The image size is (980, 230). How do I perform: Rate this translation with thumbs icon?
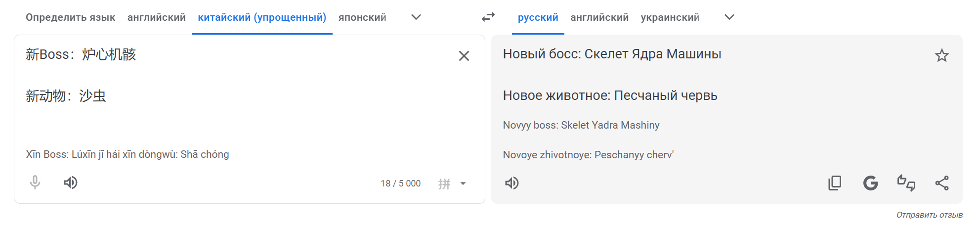[906, 183]
